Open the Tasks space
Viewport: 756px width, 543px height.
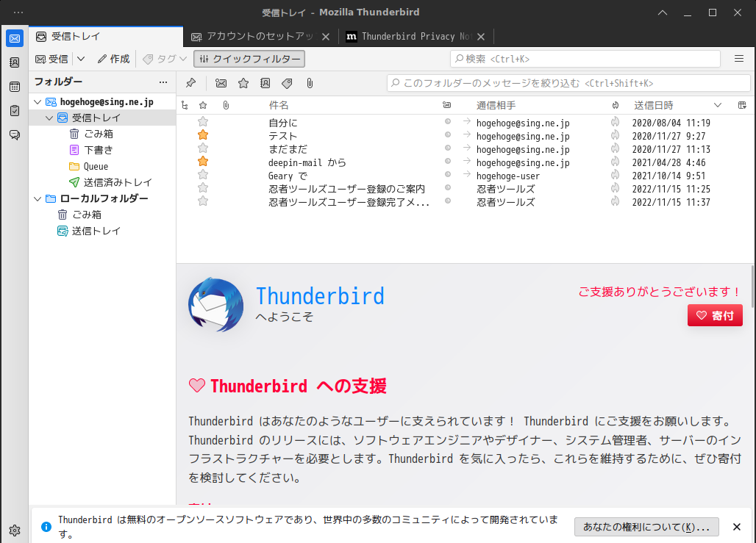[15, 111]
